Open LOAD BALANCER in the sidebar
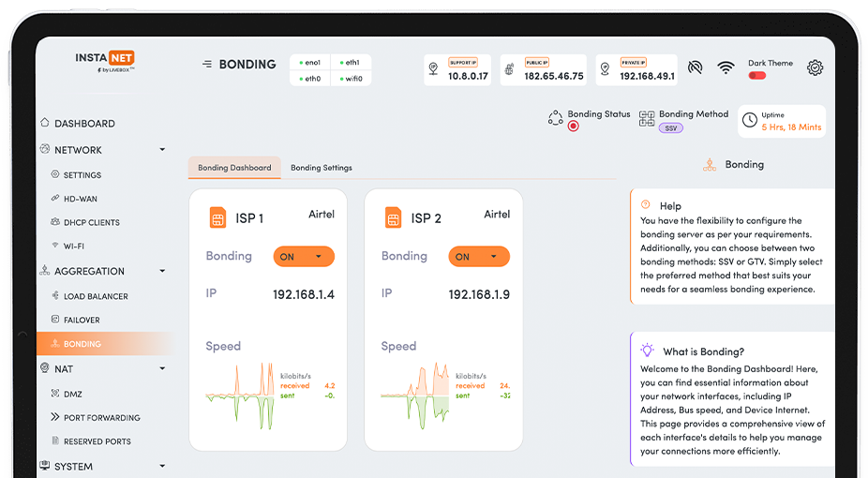 pos(96,296)
